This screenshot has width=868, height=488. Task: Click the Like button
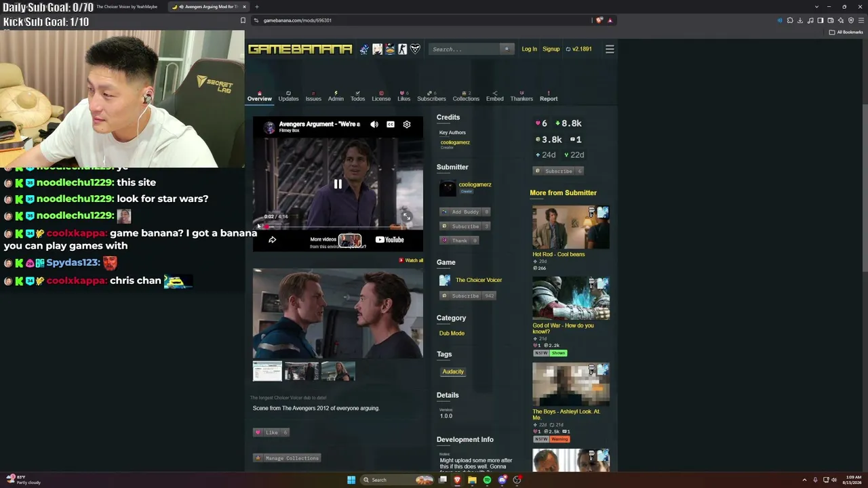point(271,432)
